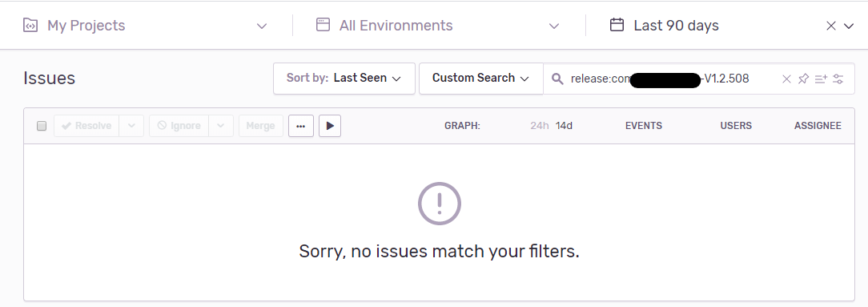Open the search builder sliders icon
Screen dimensions: 868x307
(x=838, y=79)
